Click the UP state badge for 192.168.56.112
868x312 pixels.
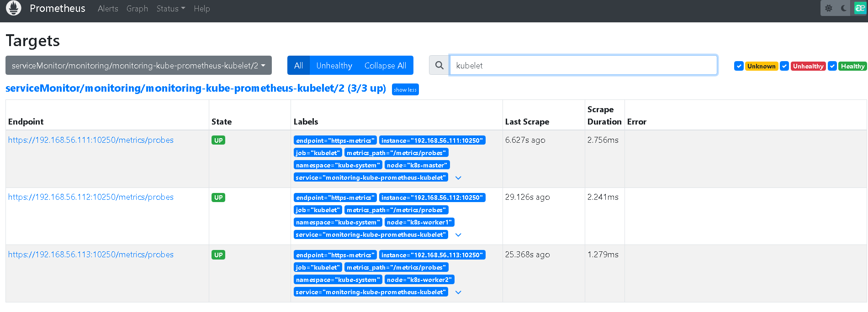click(218, 198)
